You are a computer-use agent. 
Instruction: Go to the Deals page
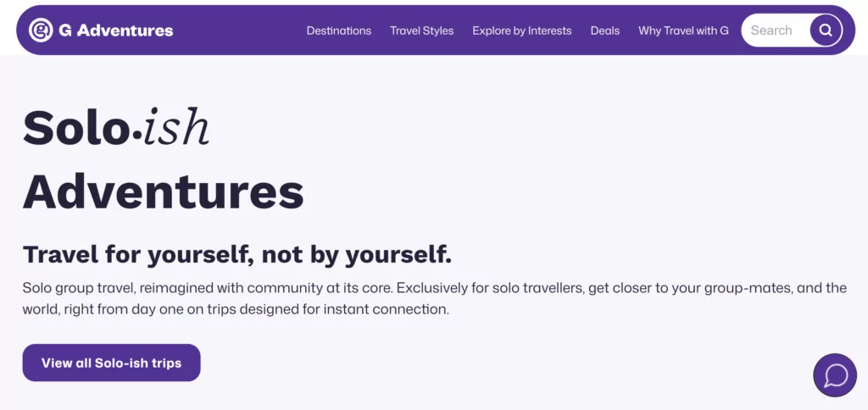[605, 30]
